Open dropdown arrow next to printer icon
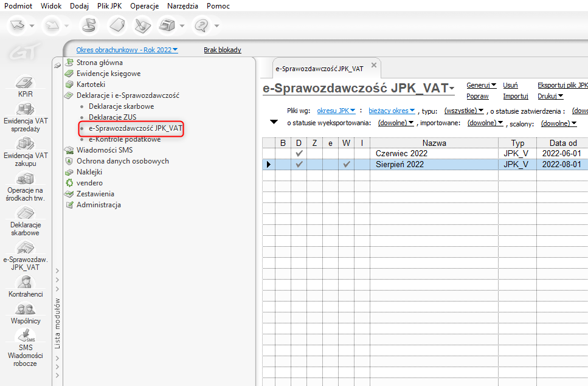The width and height of the screenshot is (588, 386). point(182,26)
